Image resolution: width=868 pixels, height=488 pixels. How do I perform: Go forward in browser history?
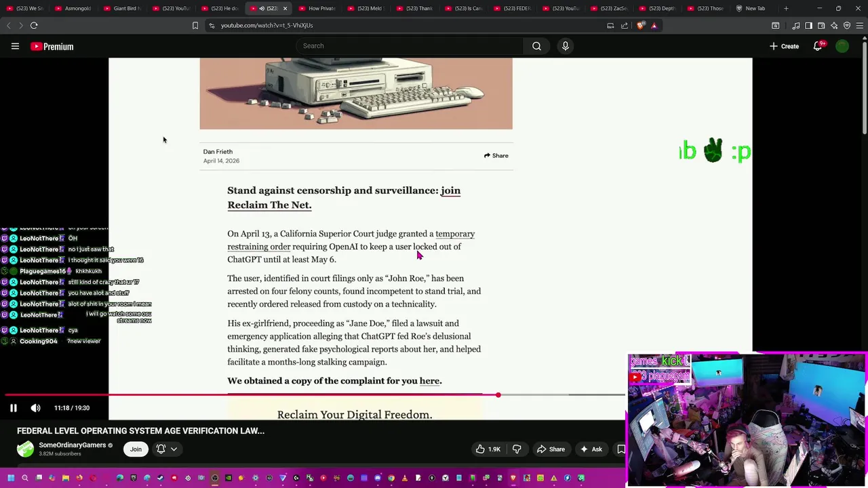click(21, 26)
